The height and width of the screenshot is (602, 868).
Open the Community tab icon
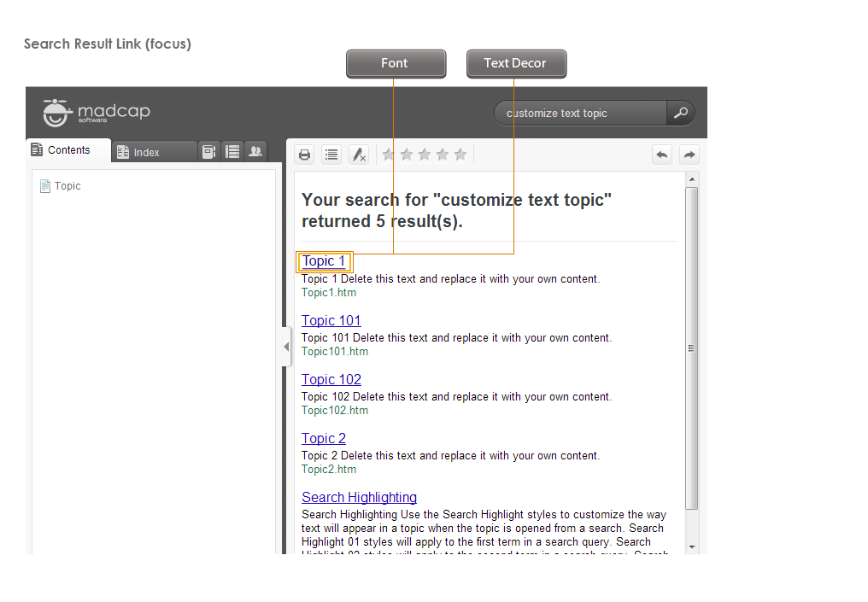[255, 152]
